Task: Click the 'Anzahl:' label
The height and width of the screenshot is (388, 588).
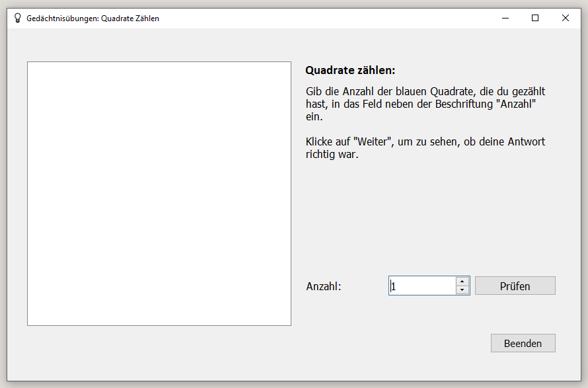Action: point(324,286)
